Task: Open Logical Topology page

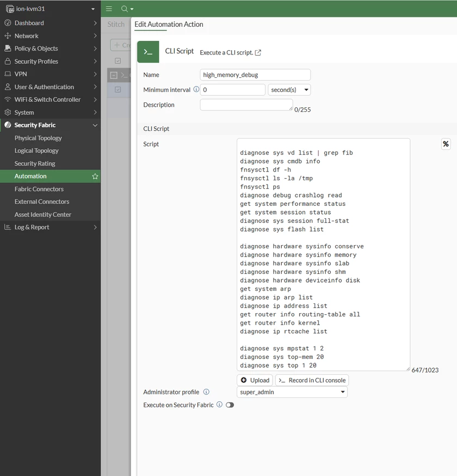Action: [36, 150]
